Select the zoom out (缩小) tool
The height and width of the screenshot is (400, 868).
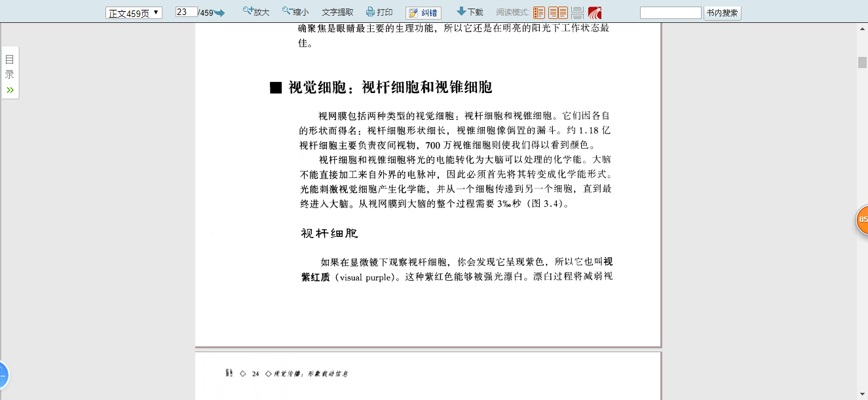(295, 11)
